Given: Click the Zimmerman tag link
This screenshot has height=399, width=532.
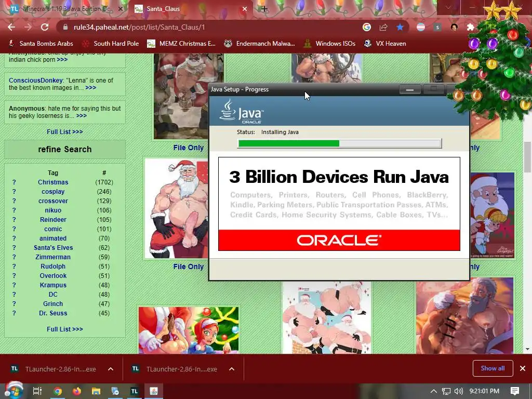Looking at the screenshot, I should (53, 257).
